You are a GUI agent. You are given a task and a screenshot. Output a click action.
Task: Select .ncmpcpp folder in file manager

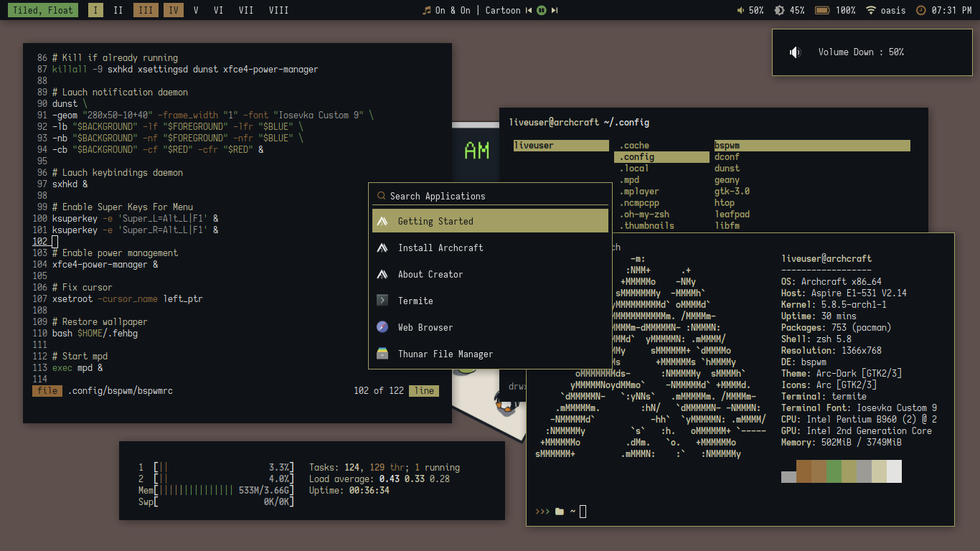pyautogui.click(x=639, y=203)
